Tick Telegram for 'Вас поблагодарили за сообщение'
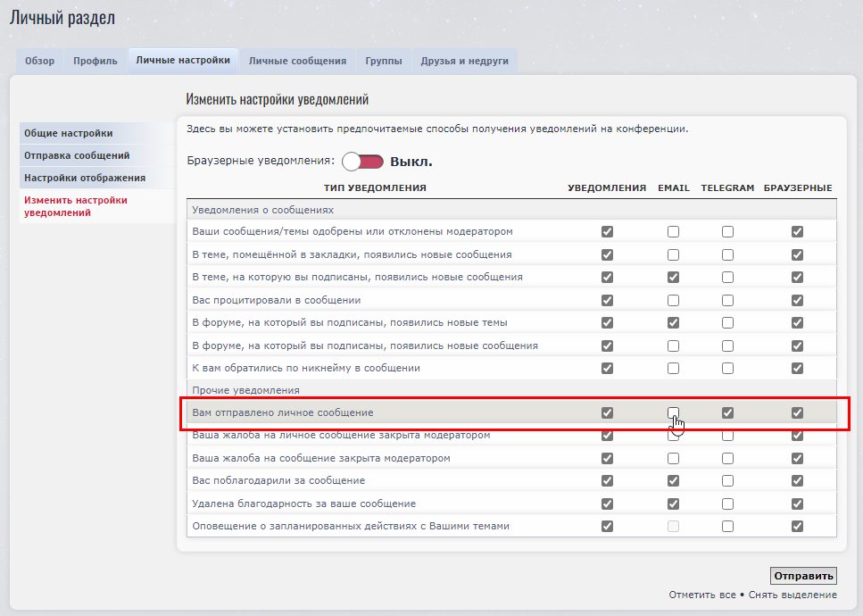The width and height of the screenshot is (863, 616). (727, 480)
